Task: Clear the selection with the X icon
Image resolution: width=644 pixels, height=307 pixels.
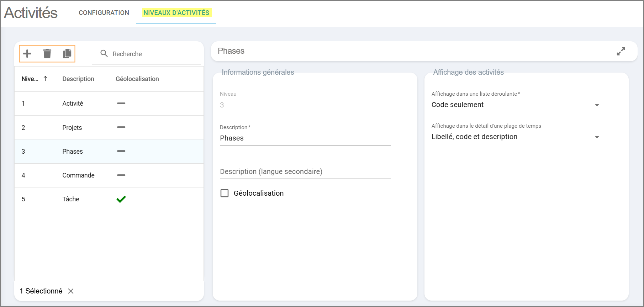Action: click(x=71, y=291)
